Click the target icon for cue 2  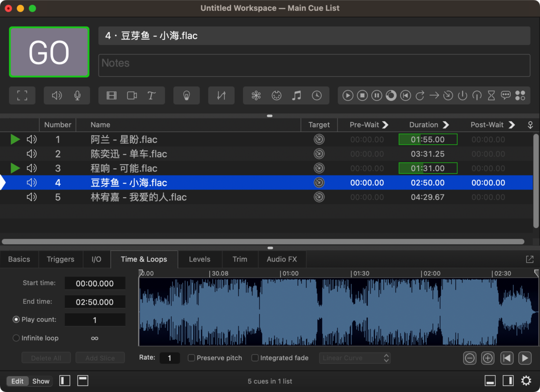(x=319, y=154)
